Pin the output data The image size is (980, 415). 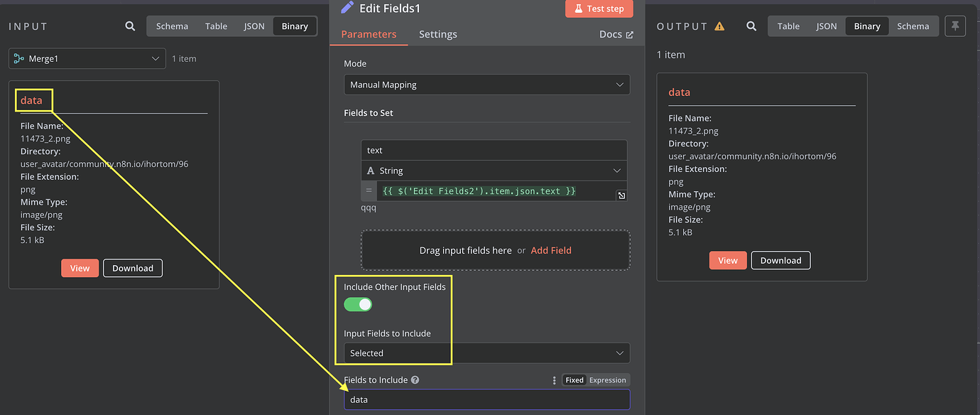955,26
